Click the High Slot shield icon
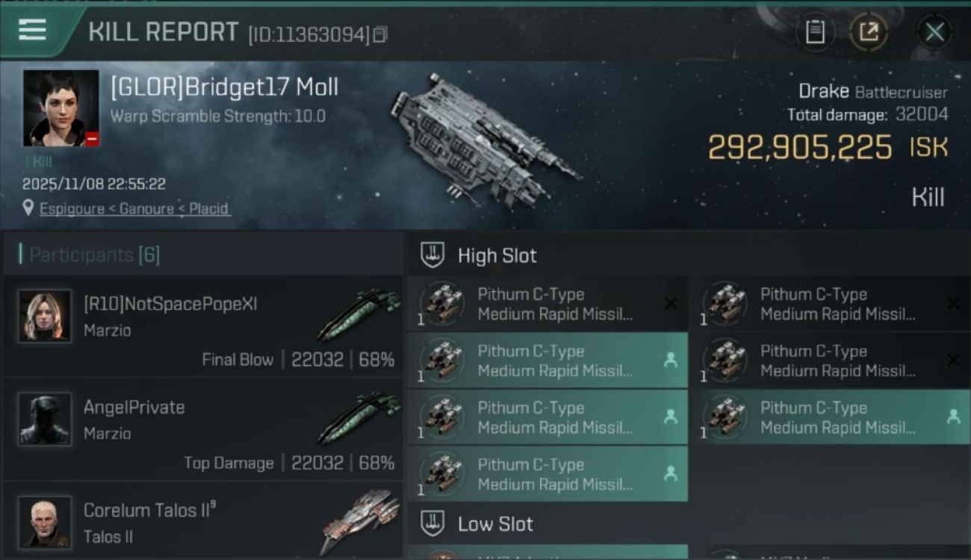 [x=432, y=255]
